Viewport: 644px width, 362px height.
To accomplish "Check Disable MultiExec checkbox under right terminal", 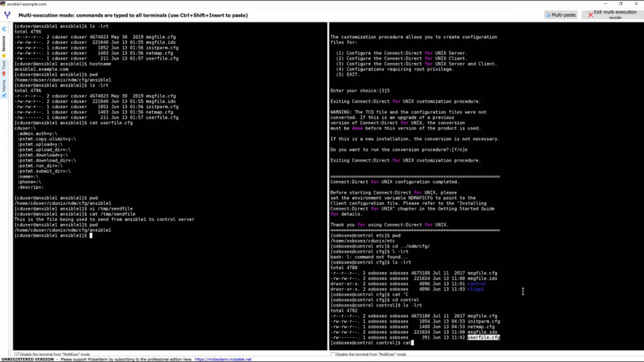I will coord(333,354).
